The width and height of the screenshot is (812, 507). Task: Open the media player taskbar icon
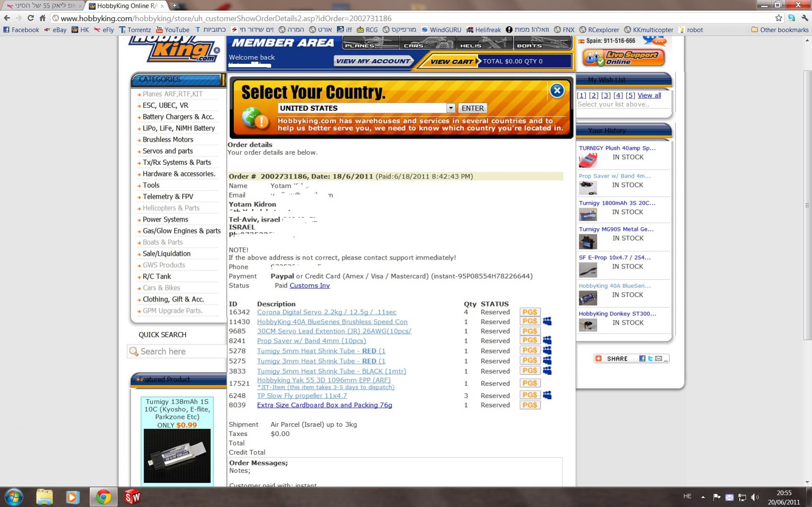[73, 497]
